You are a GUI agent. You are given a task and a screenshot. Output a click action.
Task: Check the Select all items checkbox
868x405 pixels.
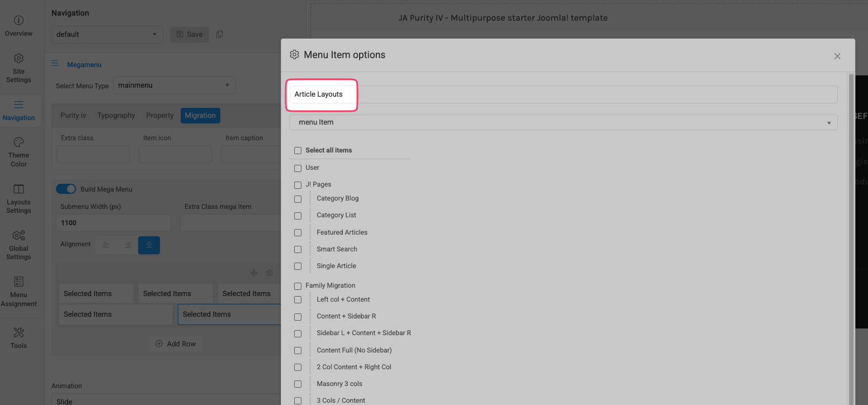click(x=298, y=150)
